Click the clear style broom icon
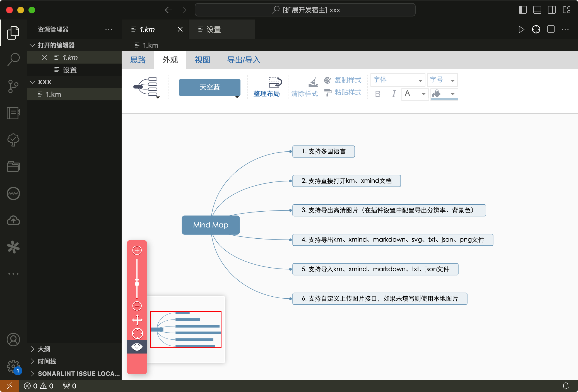The height and width of the screenshot is (392, 578). pyautogui.click(x=313, y=83)
